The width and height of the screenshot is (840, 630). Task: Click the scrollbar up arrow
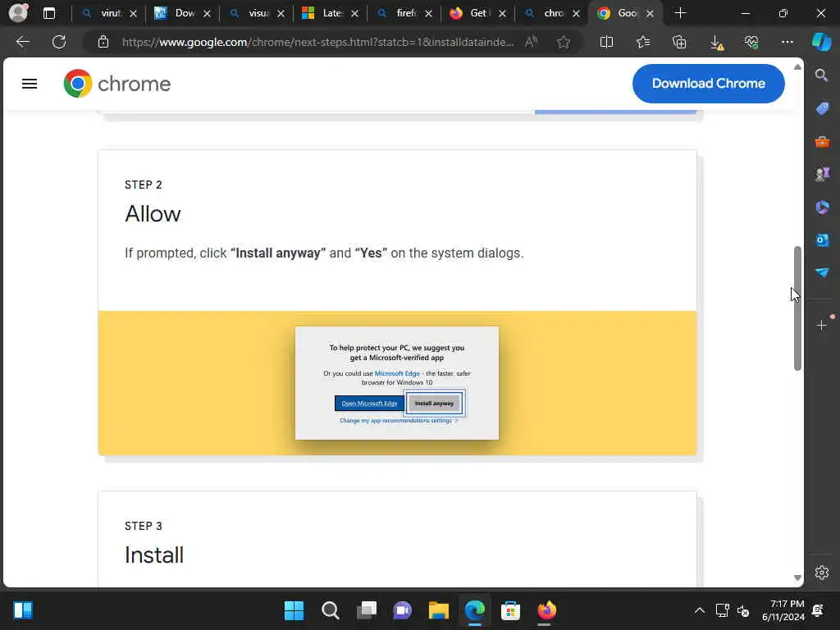(797, 67)
